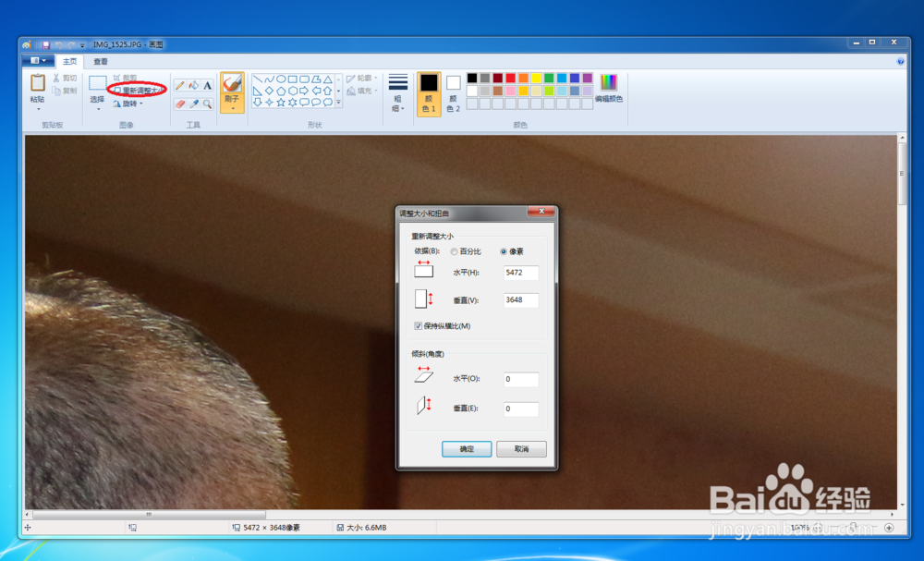Click the Horizontal (水平 H) 5472 field

tap(521, 273)
